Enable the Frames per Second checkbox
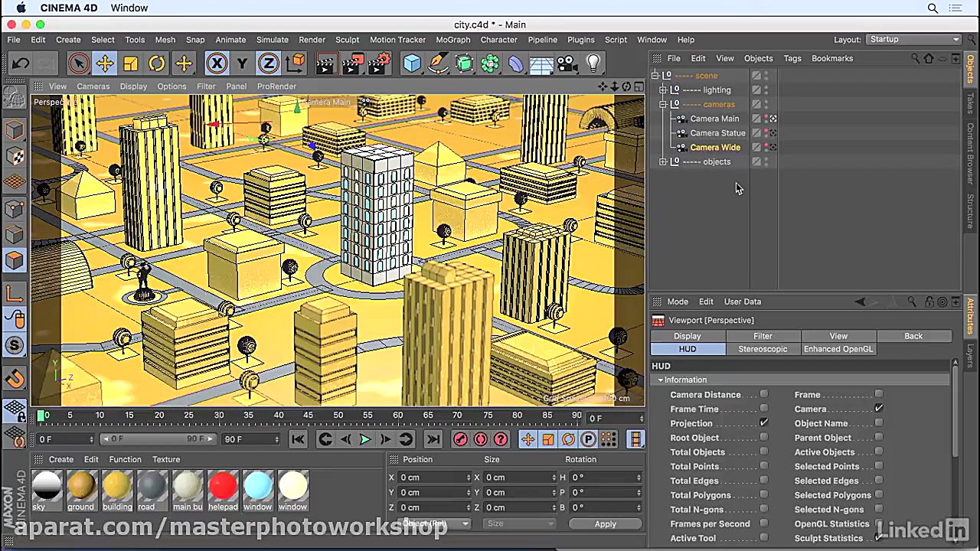Screen dimensions: 980x551 click(763, 523)
